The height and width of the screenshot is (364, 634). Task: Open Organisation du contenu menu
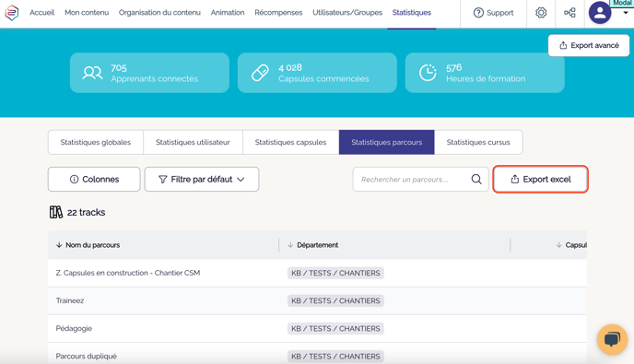click(159, 13)
